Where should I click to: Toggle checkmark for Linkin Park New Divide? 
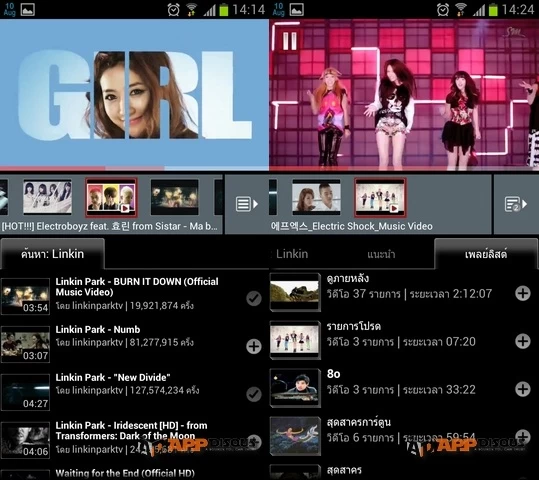[x=254, y=394]
